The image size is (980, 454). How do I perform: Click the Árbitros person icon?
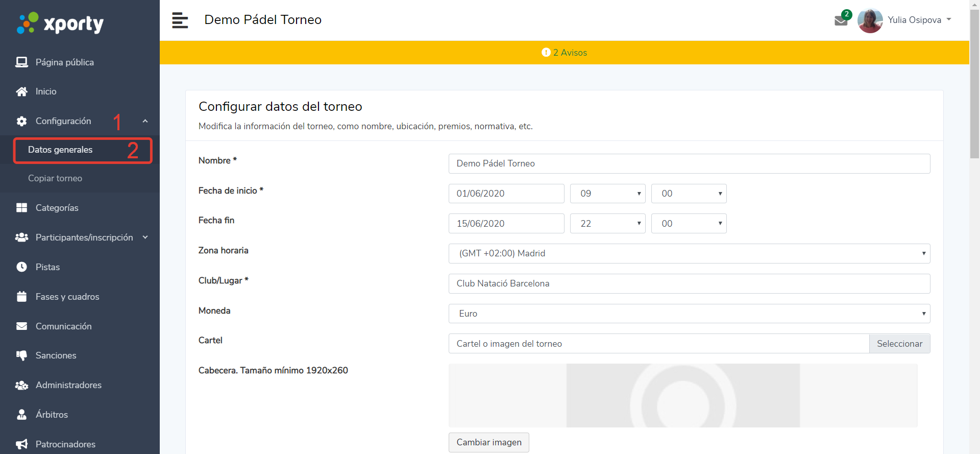pos(21,415)
